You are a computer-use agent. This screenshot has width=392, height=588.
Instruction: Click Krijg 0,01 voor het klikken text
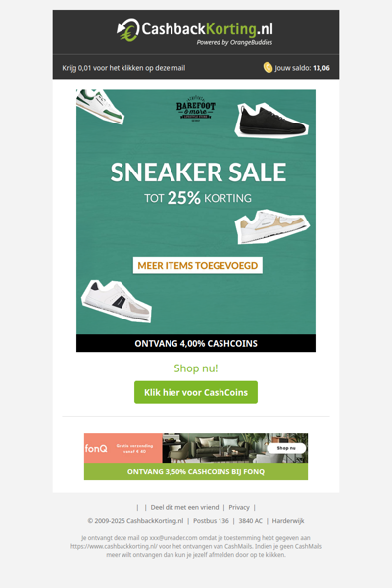coord(123,68)
